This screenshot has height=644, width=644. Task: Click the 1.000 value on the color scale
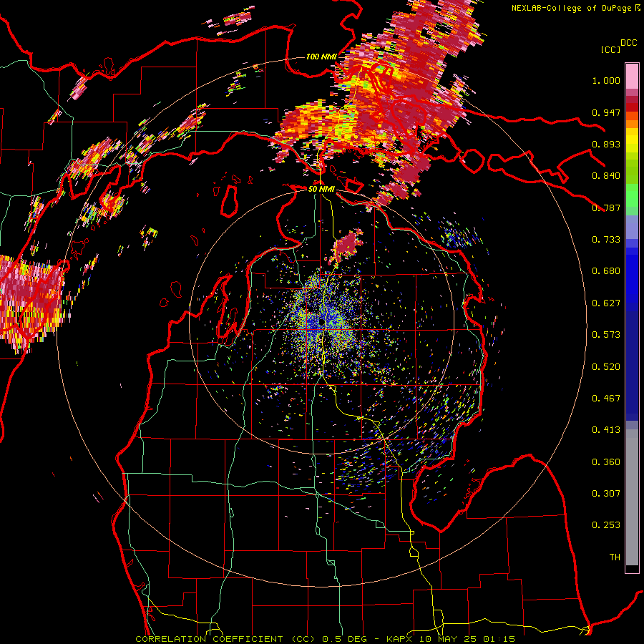pyautogui.click(x=606, y=80)
